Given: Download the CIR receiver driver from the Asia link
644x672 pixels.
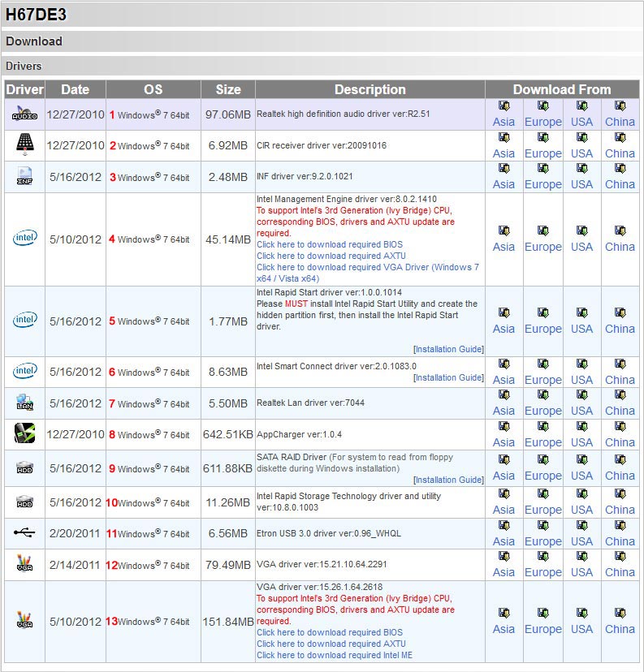Looking at the screenshot, I should tap(504, 153).
